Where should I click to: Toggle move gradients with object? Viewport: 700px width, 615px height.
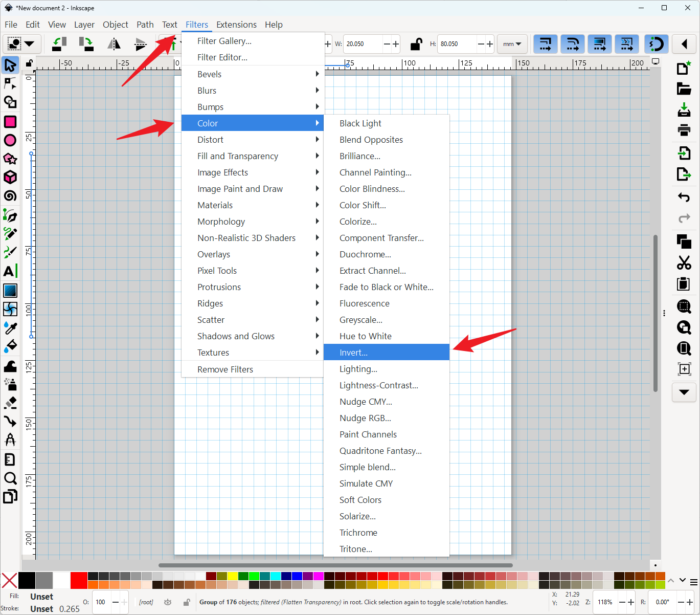[600, 44]
